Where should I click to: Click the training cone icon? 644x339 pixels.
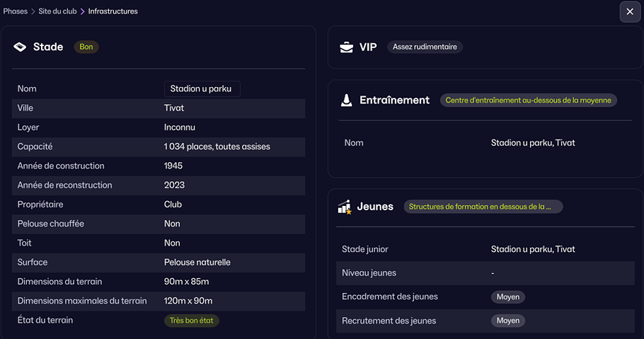click(x=346, y=100)
